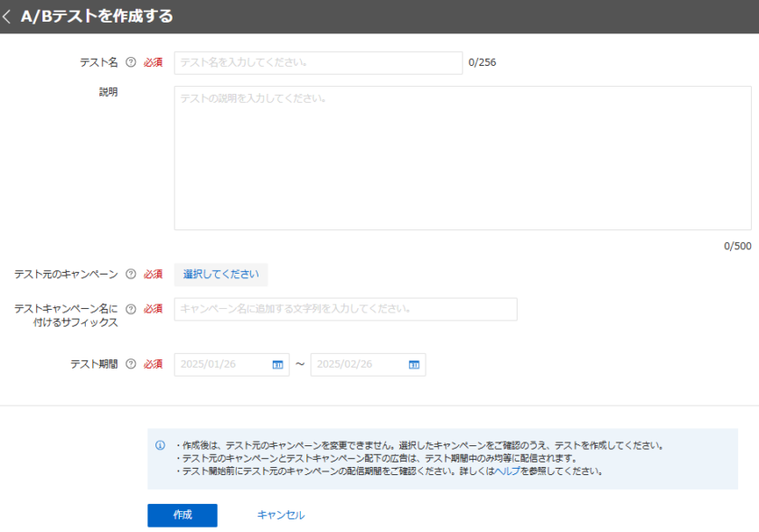Click the help icon next to テスト元のキャンペーン

[131, 274]
